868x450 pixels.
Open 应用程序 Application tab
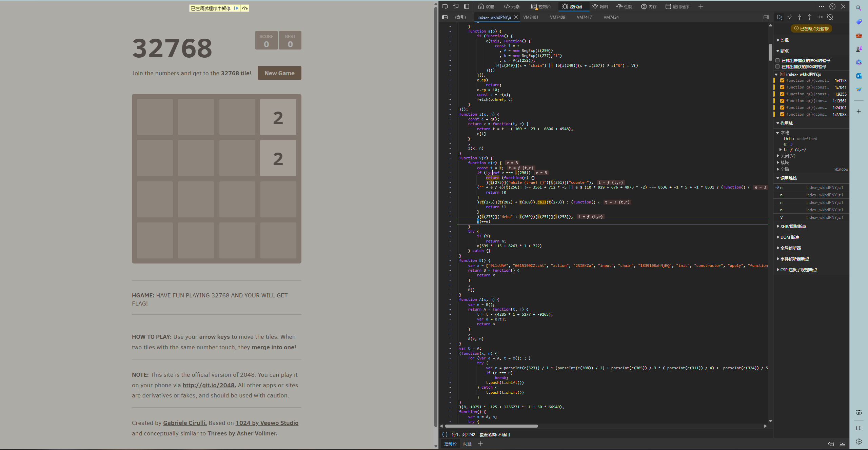pos(677,6)
